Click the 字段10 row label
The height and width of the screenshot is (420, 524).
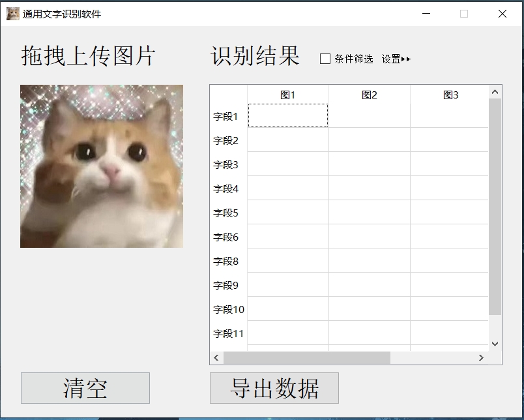229,308
